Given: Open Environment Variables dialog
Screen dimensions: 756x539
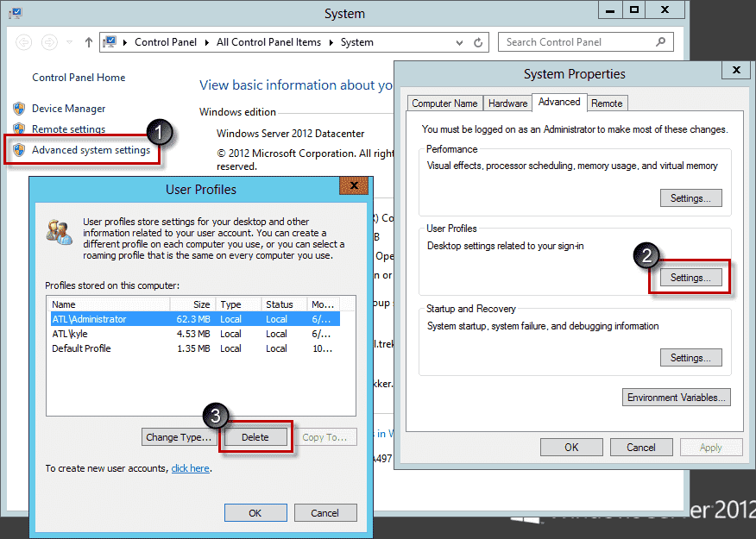Looking at the screenshot, I should pos(676,398).
